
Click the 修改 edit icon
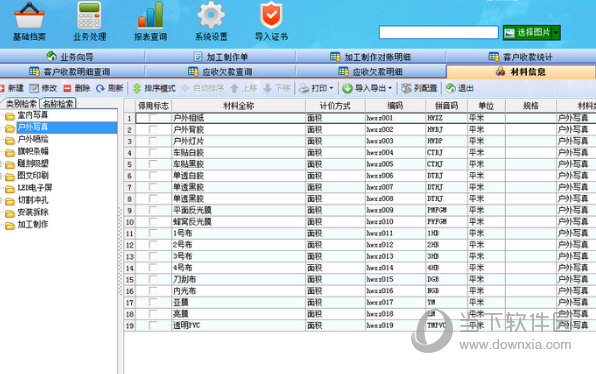(x=34, y=89)
